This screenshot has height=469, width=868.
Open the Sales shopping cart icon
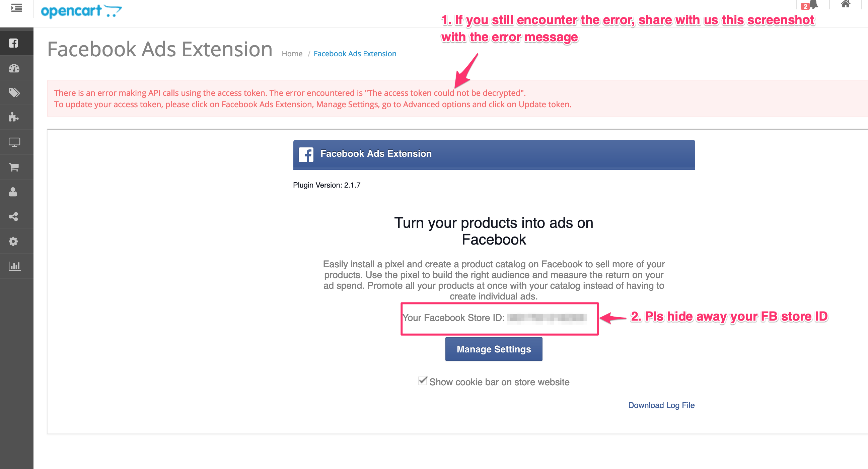click(x=13, y=166)
